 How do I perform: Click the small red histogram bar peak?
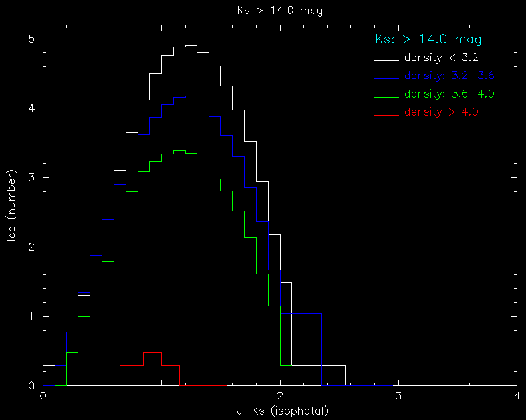(x=152, y=352)
